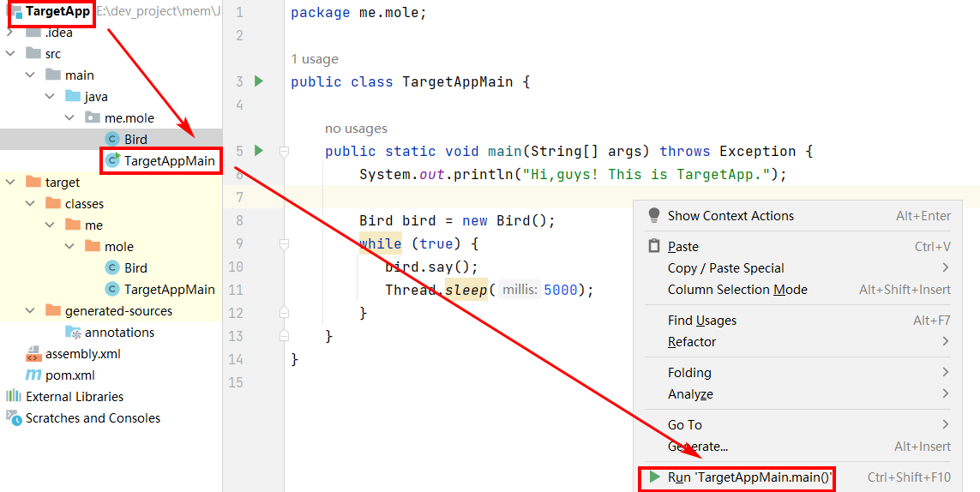Image resolution: width=980 pixels, height=492 pixels.
Task: Click the src folder icon
Action: click(33, 54)
